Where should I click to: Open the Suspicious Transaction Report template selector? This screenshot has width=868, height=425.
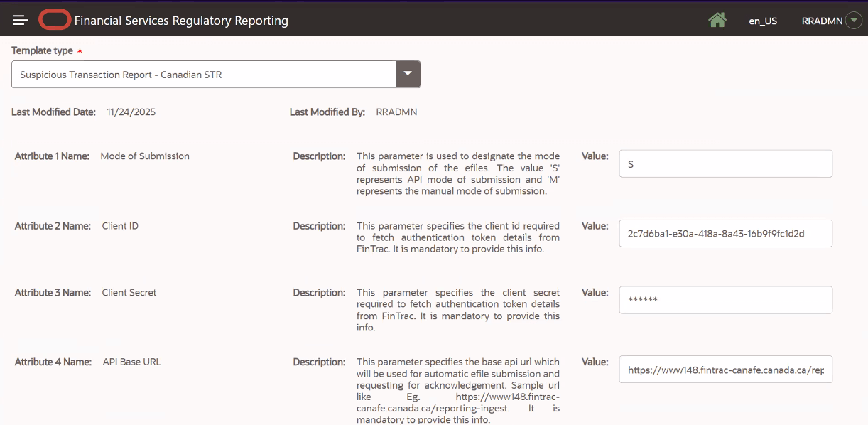[206, 74]
